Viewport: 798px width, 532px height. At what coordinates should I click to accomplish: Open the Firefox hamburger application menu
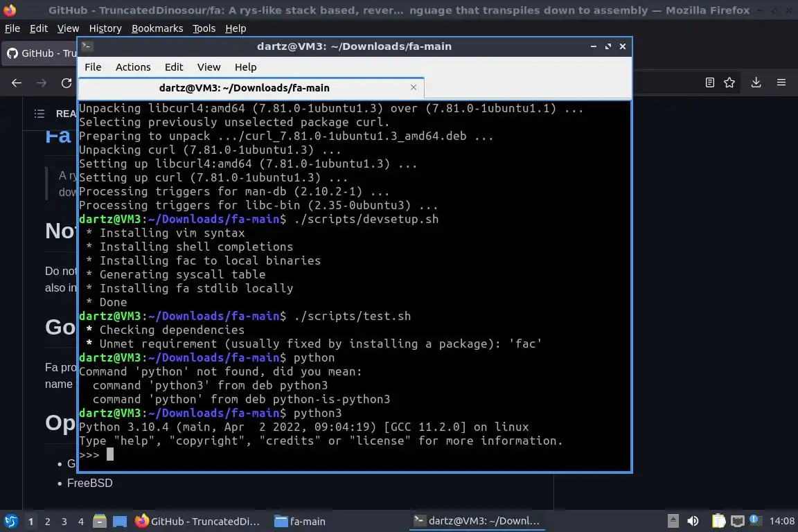tap(781, 82)
